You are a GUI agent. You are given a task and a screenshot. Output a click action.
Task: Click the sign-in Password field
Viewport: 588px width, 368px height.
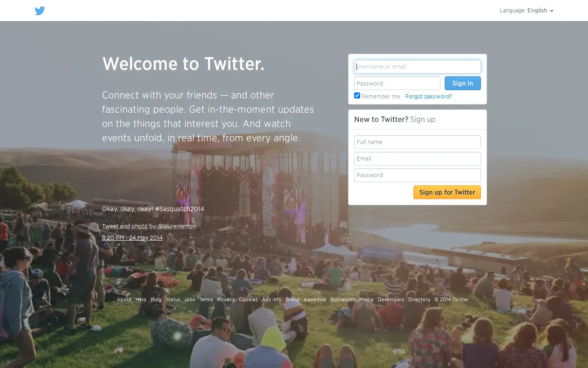[x=397, y=83]
